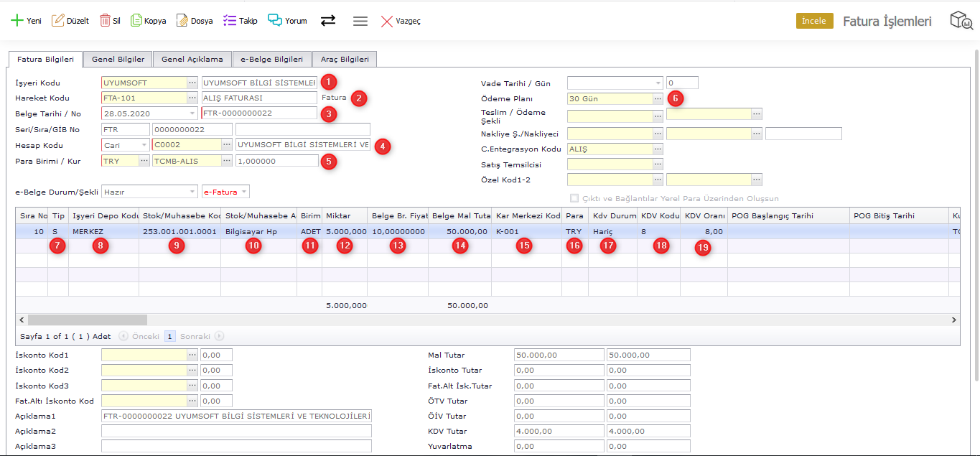Screen dimensions: 980x456
Task: Toggle Çıktı ve Bağlantılar Yerel Para checkbox
Action: tap(574, 199)
